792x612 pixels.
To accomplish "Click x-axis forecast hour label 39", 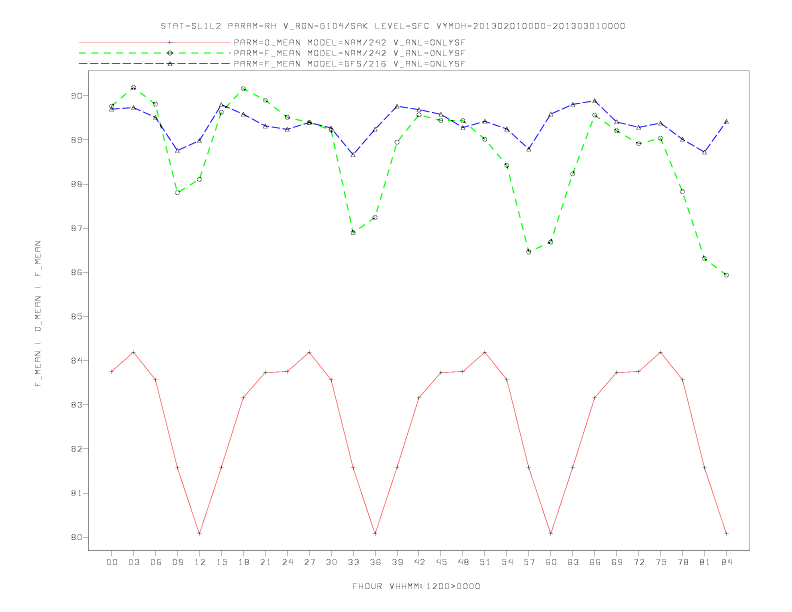I will [397, 562].
